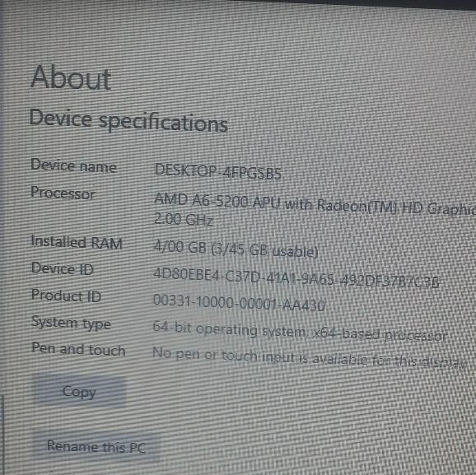Select the System type label

72,323
